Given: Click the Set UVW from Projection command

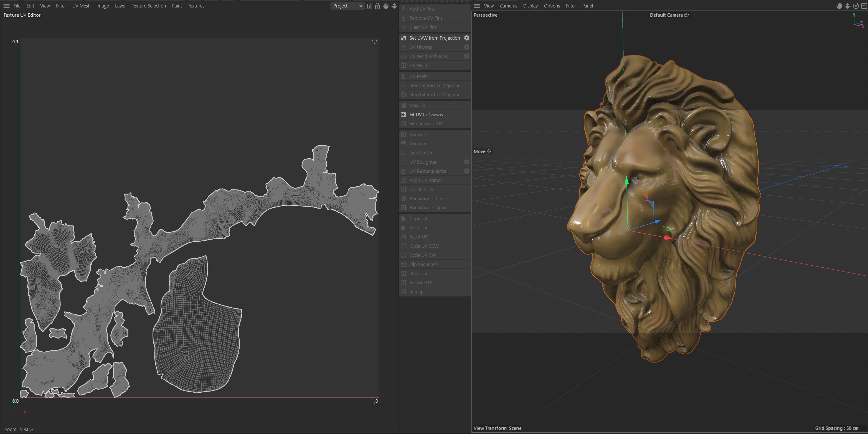Looking at the screenshot, I should coord(434,38).
